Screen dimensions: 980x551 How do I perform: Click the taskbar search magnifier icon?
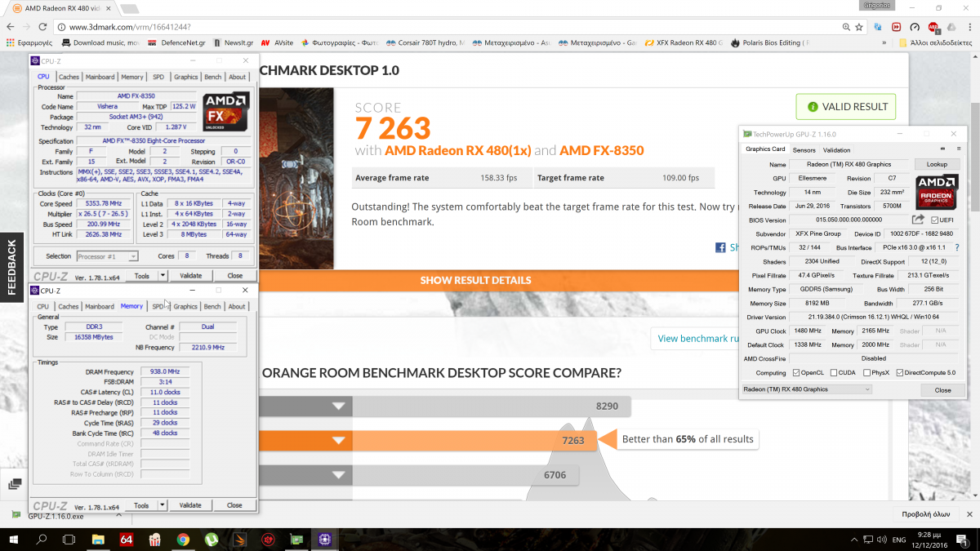[x=42, y=539]
